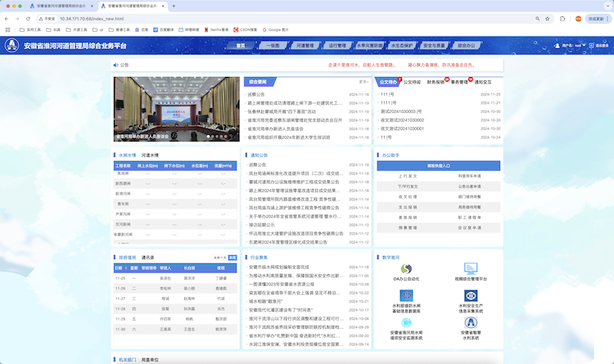Click the 公告 speaker icon
Screen dimensions: 614x364
tap(115, 65)
